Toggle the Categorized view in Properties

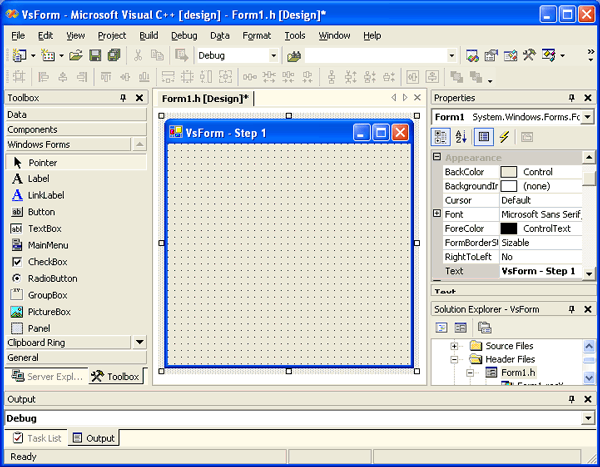tap(441, 137)
